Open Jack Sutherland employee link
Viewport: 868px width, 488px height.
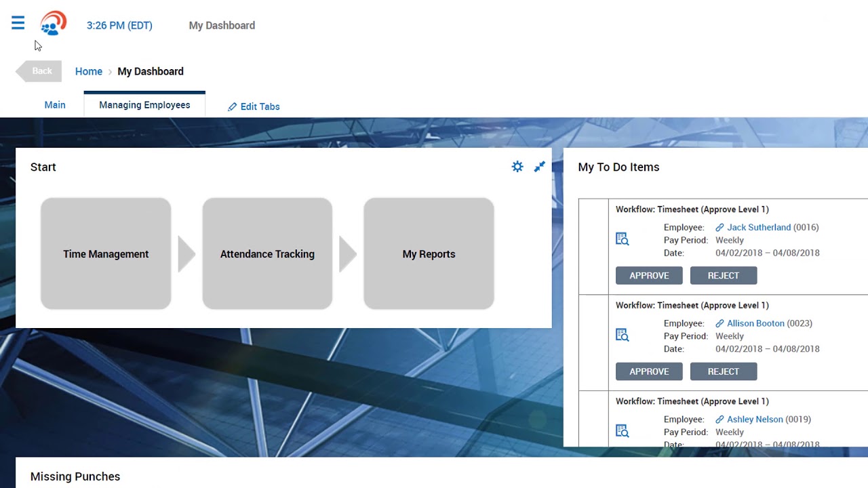759,228
